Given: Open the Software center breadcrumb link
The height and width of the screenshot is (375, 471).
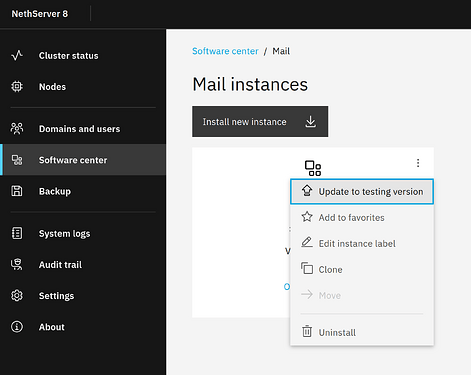Looking at the screenshot, I should (x=225, y=51).
